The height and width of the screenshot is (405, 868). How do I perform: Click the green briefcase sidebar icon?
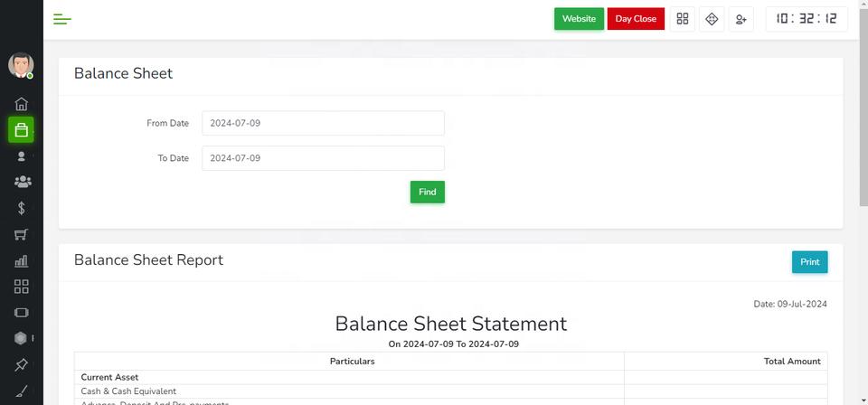pos(22,130)
